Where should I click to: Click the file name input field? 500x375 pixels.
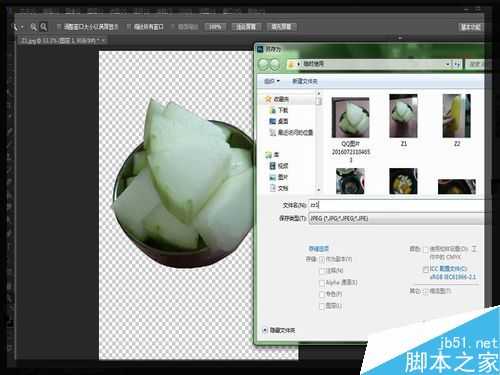click(x=397, y=205)
